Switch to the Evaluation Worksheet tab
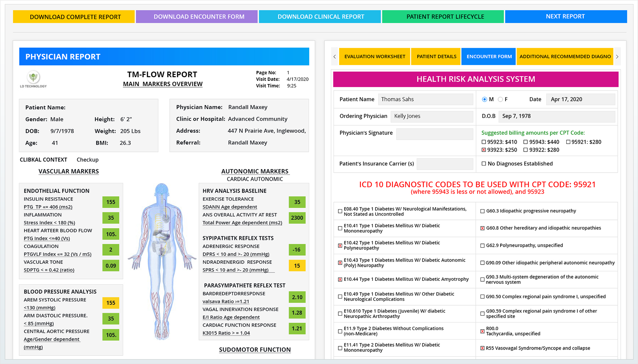 tap(375, 57)
